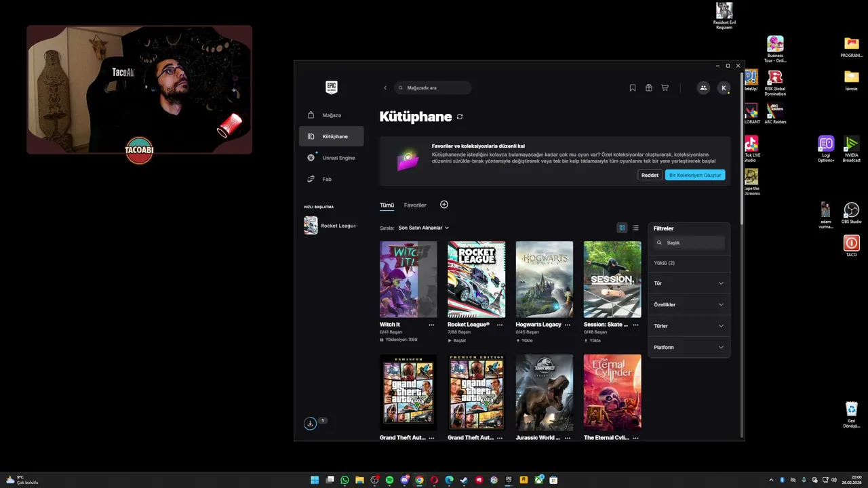The height and width of the screenshot is (488, 868).
Task: Open the Son Satın Alınanlar sort dropdown
Action: pyautogui.click(x=423, y=228)
